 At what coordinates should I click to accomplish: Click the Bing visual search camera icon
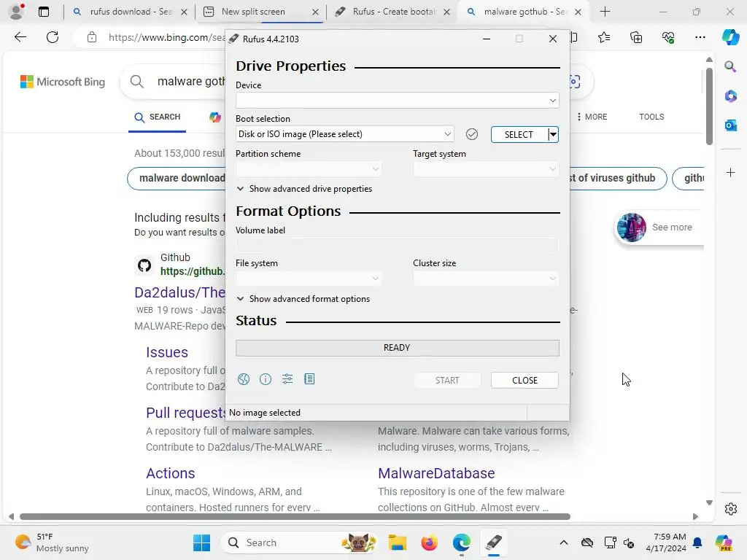575,82
